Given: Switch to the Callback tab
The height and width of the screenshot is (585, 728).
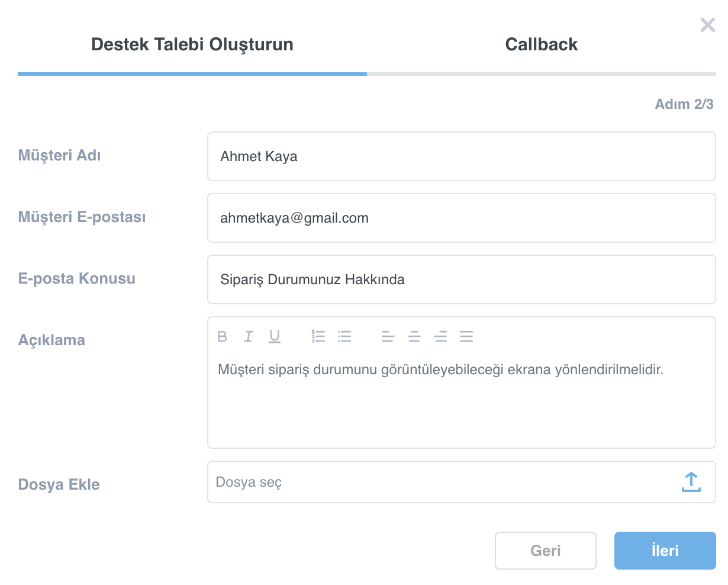Looking at the screenshot, I should (542, 44).
